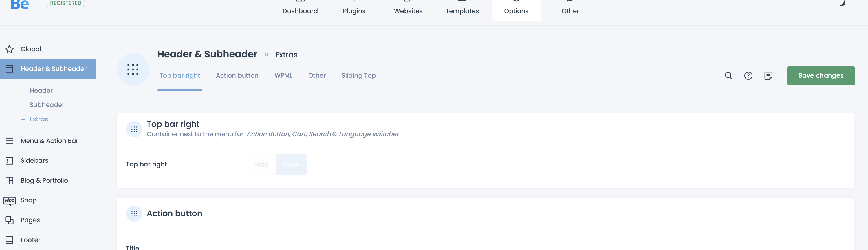868x250 pixels.
Task: Open the help question mark icon
Action: pos(748,76)
